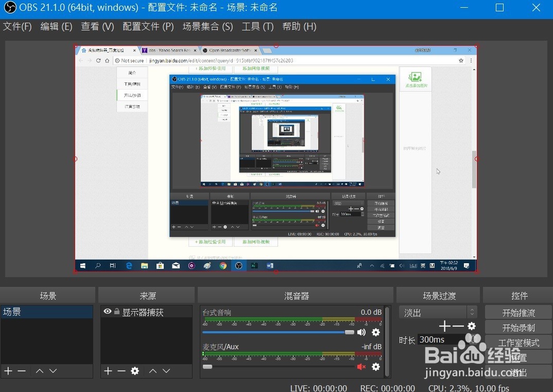Viewport: 553px width, 392px height.
Task: Select the 场景 item in scenes list
Action: click(46, 312)
